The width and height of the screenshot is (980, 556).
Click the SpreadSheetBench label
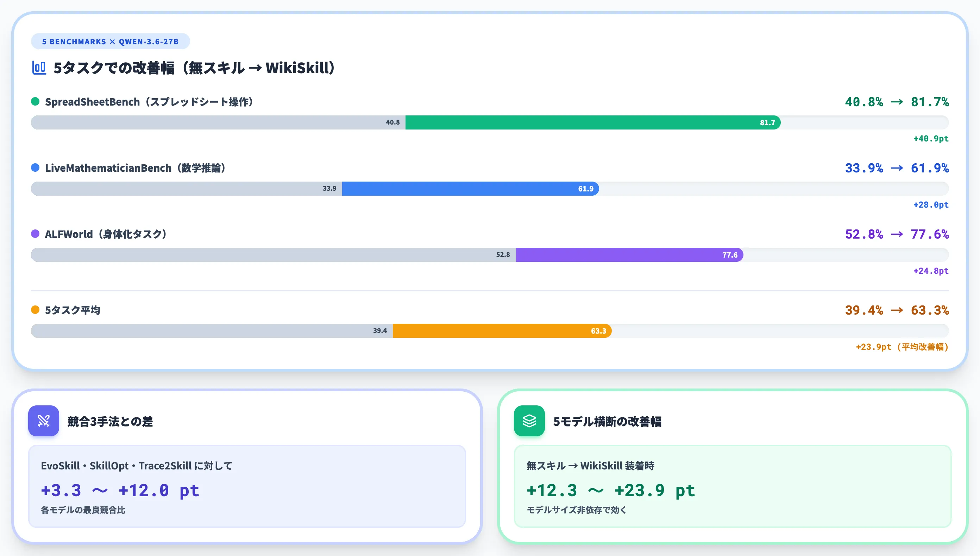pos(149,102)
